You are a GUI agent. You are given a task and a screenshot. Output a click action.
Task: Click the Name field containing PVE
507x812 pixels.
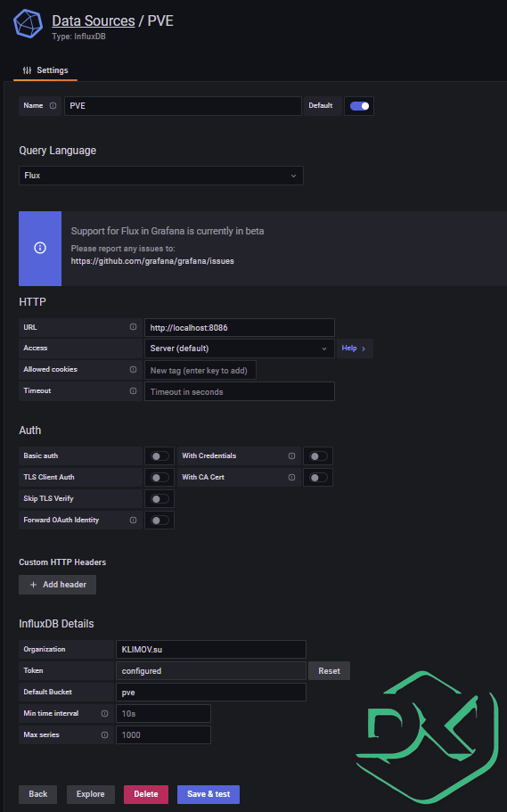pyautogui.click(x=183, y=106)
